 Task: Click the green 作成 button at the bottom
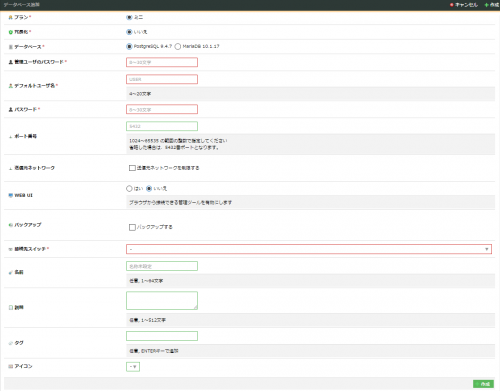483,384
